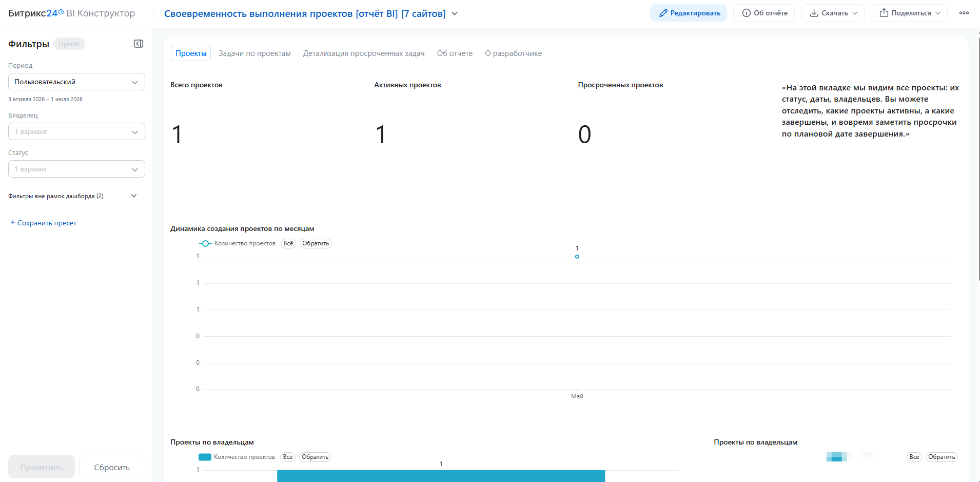
Task: Click the Сбросить reset button
Action: [112, 467]
